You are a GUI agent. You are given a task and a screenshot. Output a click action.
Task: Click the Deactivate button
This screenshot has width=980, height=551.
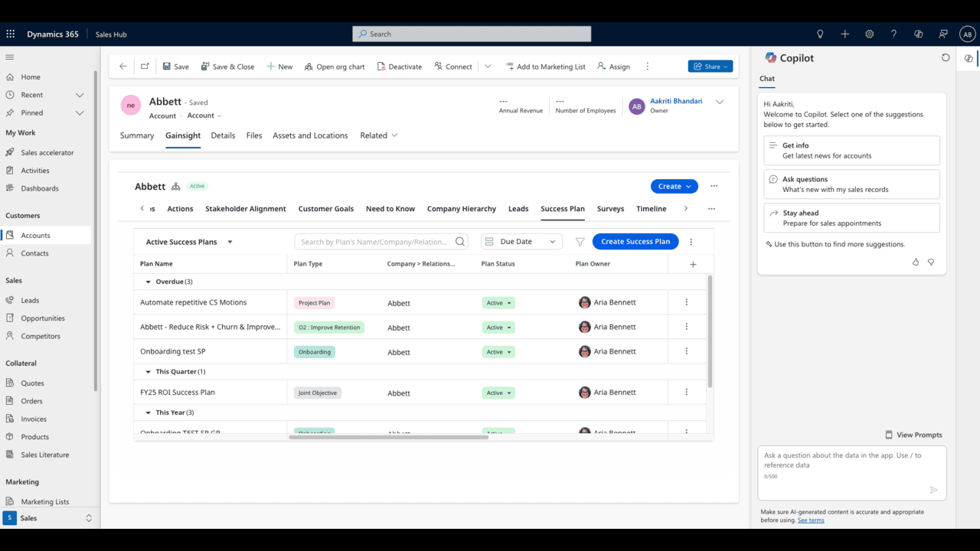coord(399,67)
